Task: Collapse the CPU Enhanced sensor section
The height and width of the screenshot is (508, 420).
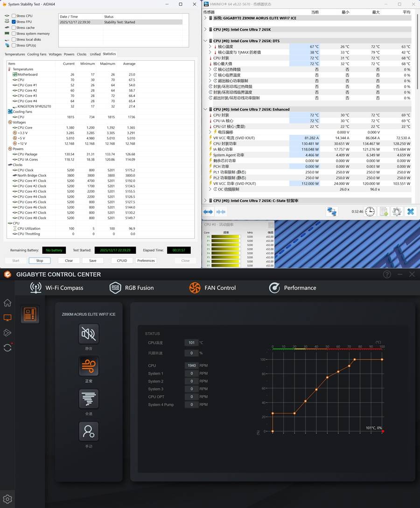Action: click(x=205, y=109)
